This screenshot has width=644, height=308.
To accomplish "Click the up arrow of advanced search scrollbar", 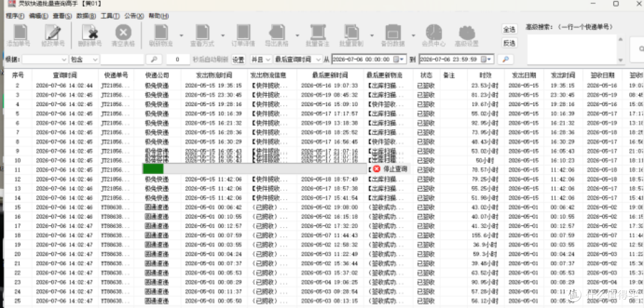I will point(620,39).
